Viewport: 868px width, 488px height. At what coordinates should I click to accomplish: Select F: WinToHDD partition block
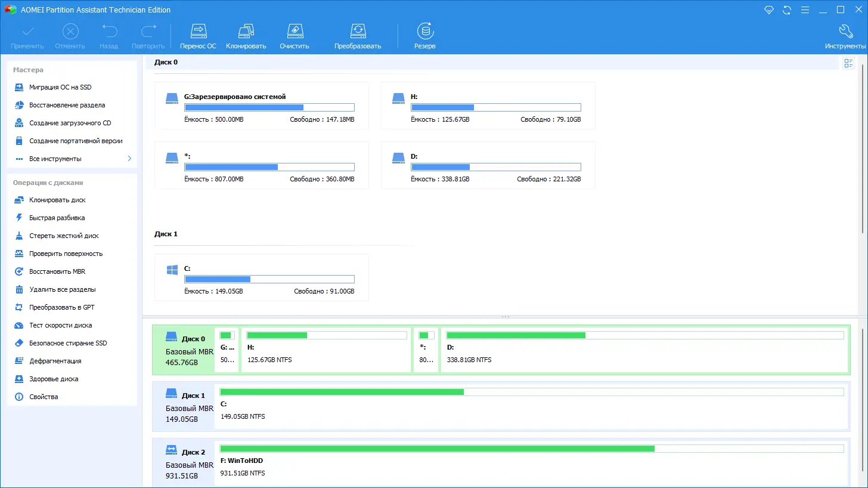coord(532,464)
